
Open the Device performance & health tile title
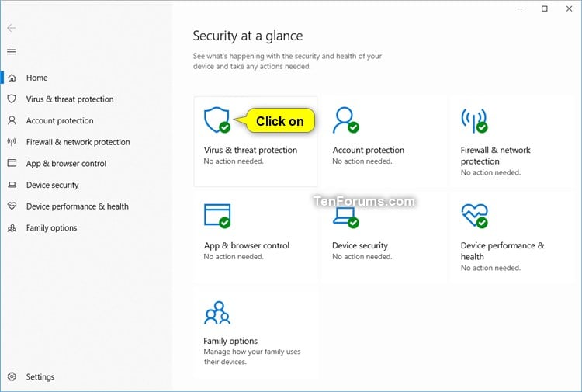(x=503, y=251)
